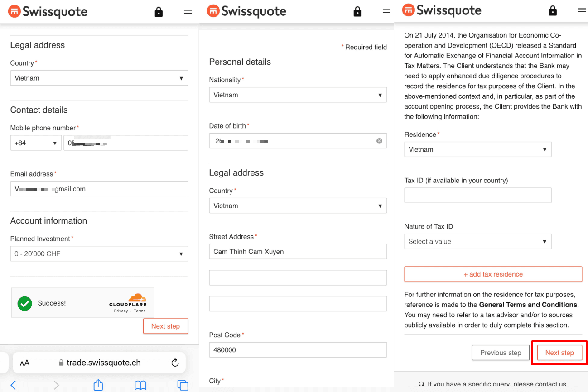Screen dimensions: 588x392
Task: Open the Nature of Tax ID dropdown
Action: [x=478, y=241]
